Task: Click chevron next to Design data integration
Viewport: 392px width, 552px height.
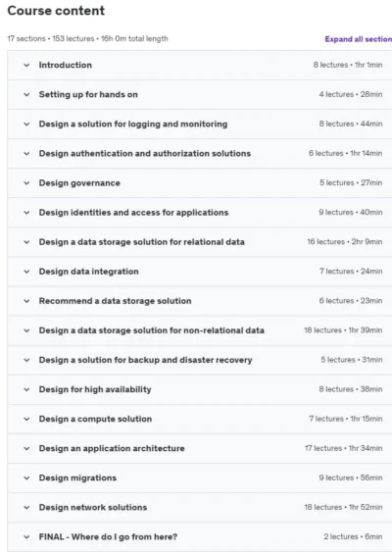Action: pos(26,272)
